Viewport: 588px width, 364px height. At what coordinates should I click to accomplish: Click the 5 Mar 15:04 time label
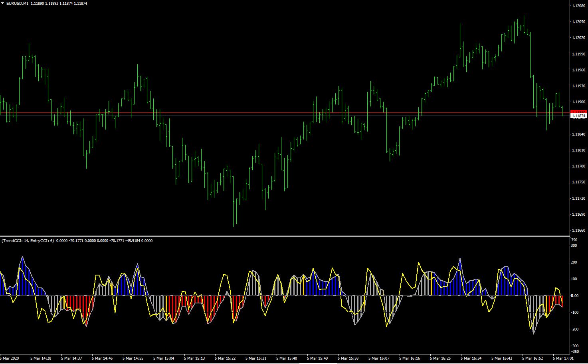[164, 358]
